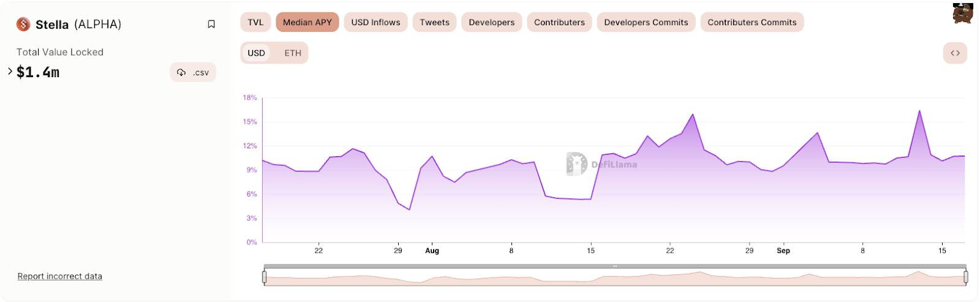
Task: Click the gray bar above range slider
Action: click(615, 266)
